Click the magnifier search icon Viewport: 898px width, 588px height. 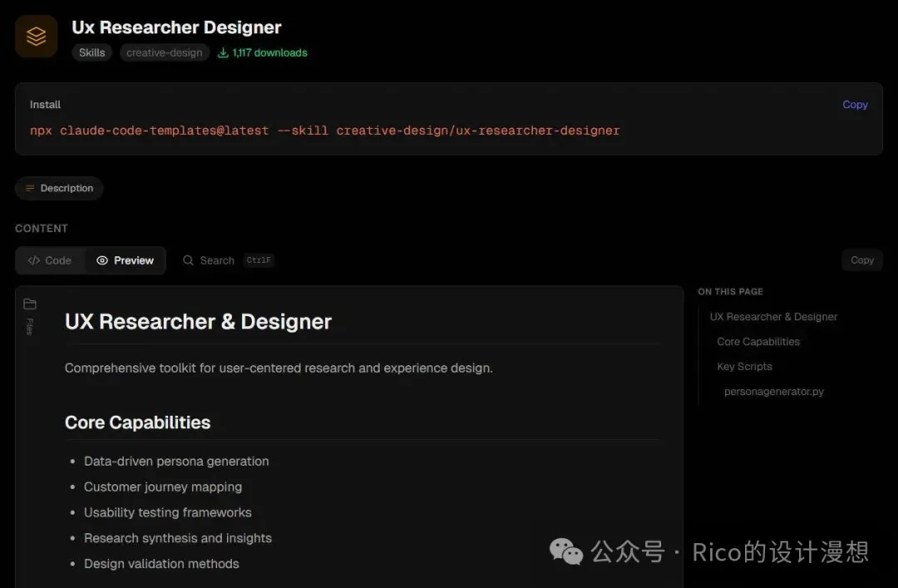coord(189,260)
